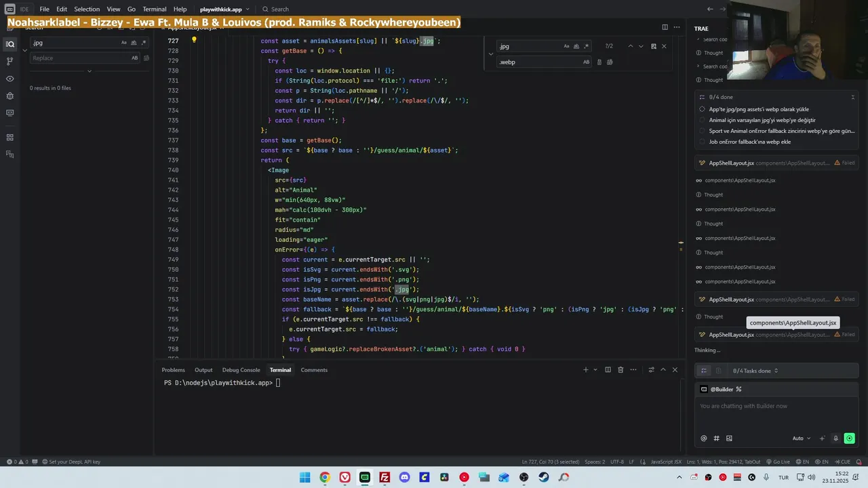Toggle Match Whole Word in sidebar search
The image size is (868, 488).
click(x=134, y=42)
